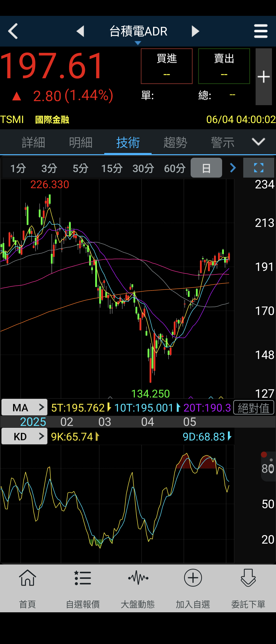The width and height of the screenshot is (276, 644).
Task: Go to 首頁 home icon
Action: pyautogui.click(x=27, y=589)
